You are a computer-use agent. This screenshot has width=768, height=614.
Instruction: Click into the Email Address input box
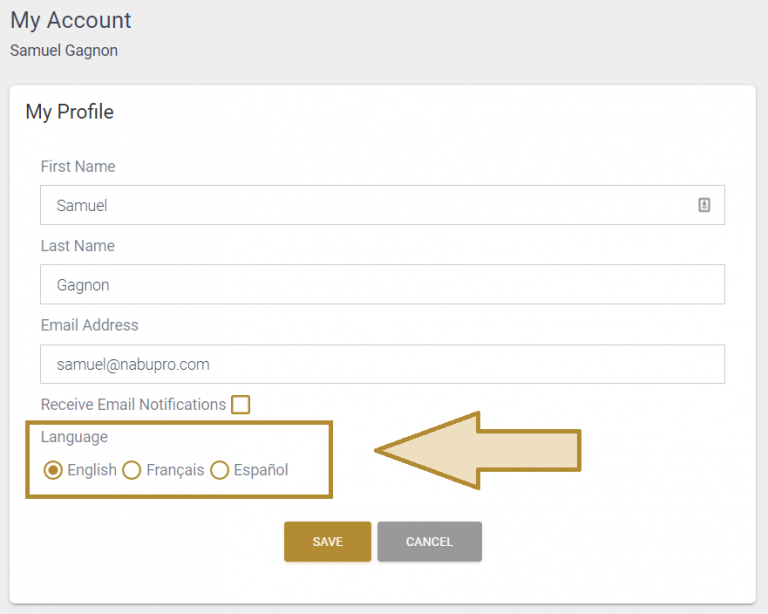[382, 364]
